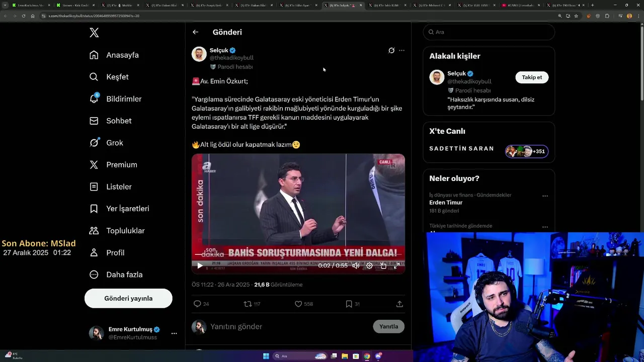The image size is (644, 362).
Task: Go back with the Gönderi arrow
Action: 195,32
